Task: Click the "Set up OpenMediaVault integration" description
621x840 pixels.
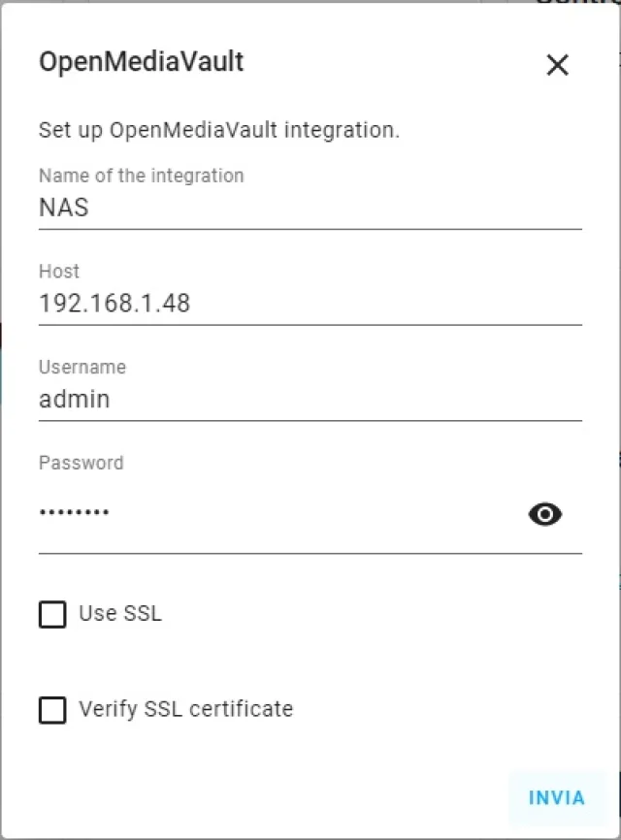Action: (218, 130)
